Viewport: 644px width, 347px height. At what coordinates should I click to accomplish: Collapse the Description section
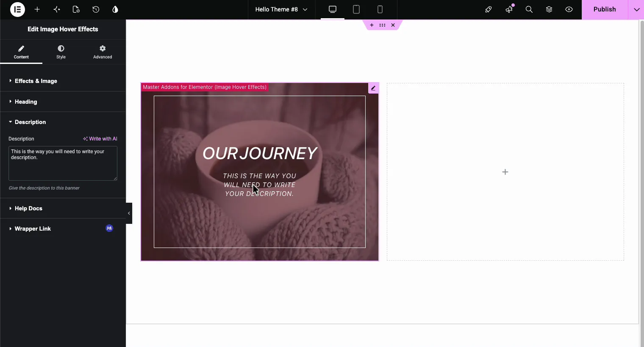coord(63,122)
